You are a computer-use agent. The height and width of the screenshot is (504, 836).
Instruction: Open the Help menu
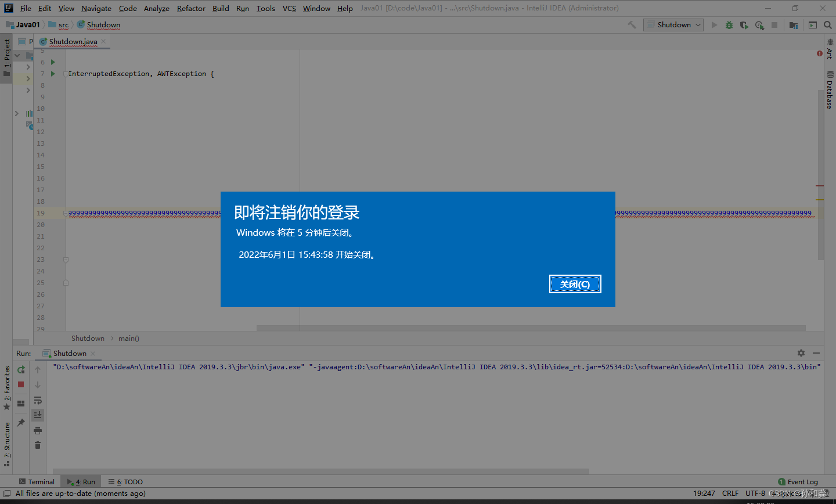coord(345,8)
